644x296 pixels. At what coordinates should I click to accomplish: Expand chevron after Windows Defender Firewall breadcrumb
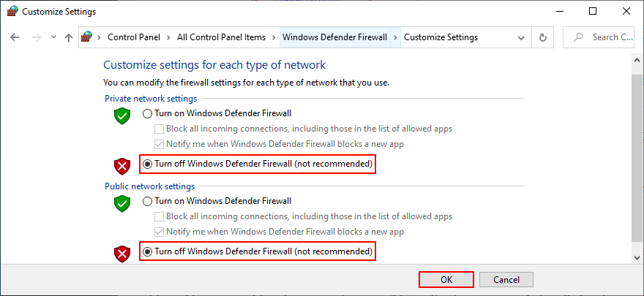pyautogui.click(x=396, y=37)
